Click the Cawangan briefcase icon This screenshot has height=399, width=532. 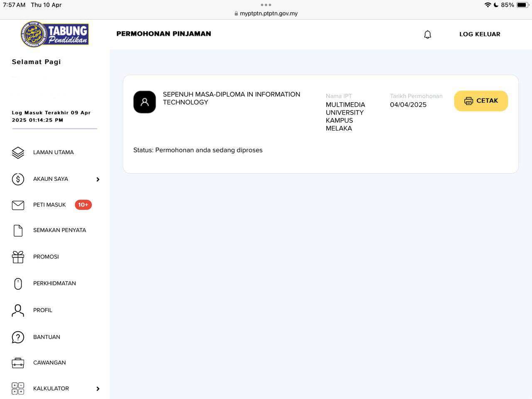[18, 363]
